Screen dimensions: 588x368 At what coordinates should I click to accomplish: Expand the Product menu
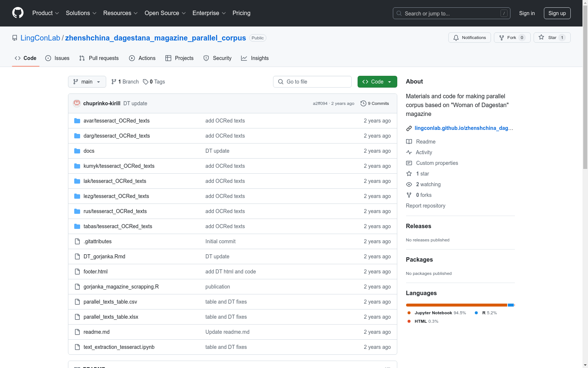(46, 13)
